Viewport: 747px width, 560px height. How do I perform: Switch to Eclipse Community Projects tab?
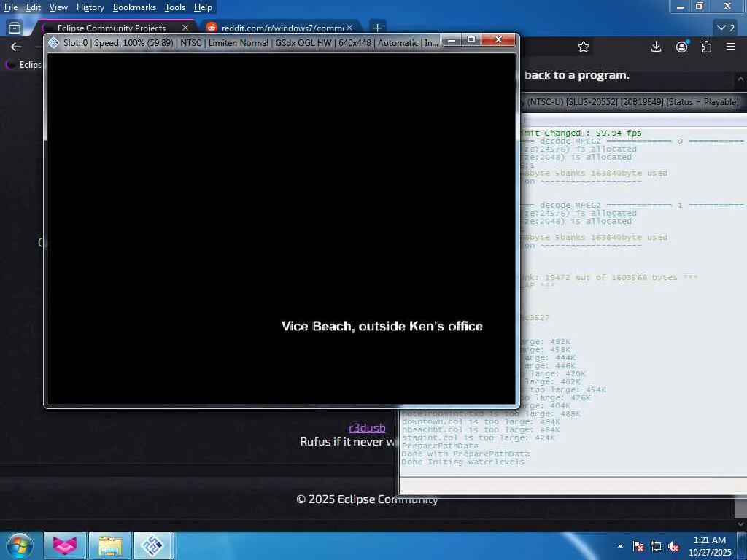[112, 28]
